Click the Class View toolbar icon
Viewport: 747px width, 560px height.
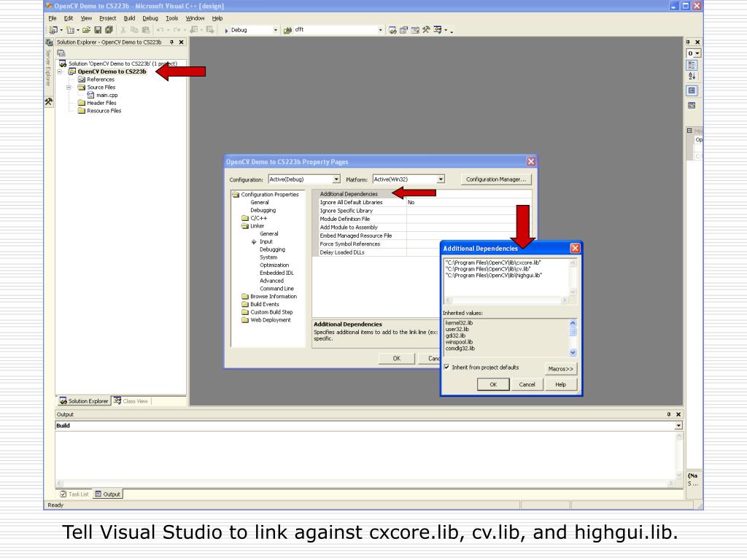(x=438, y=30)
